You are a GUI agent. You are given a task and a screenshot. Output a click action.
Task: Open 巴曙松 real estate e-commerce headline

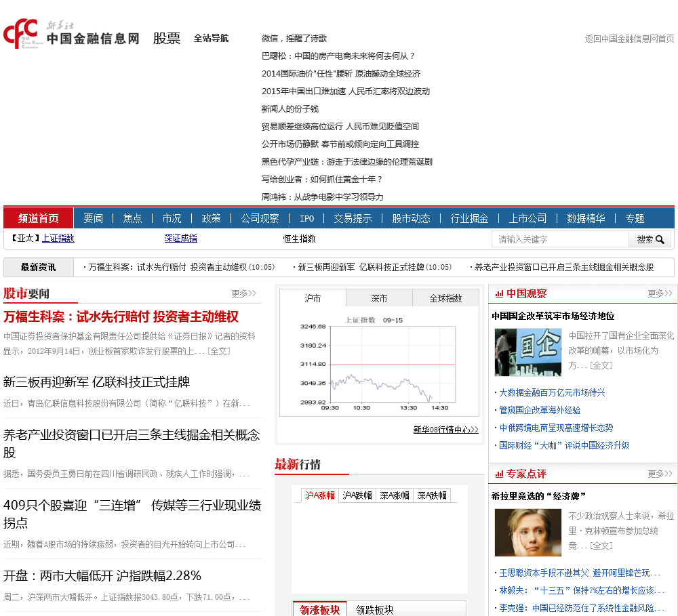coord(338,56)
